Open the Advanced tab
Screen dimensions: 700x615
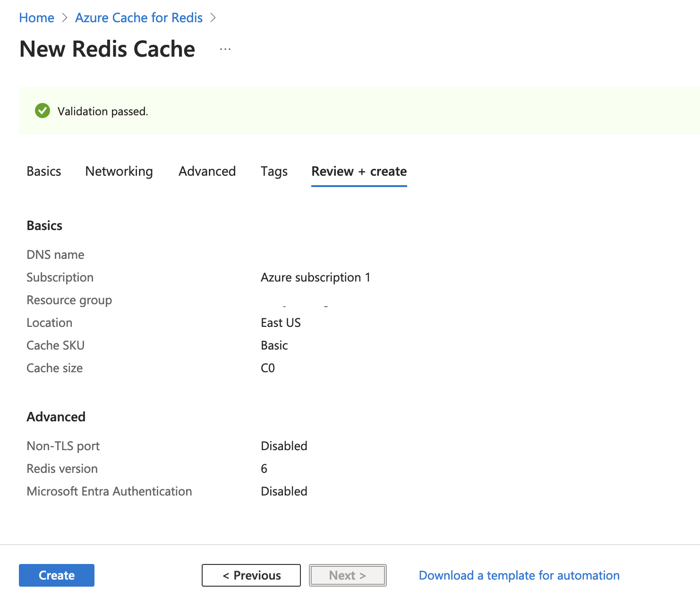(207, 171)
